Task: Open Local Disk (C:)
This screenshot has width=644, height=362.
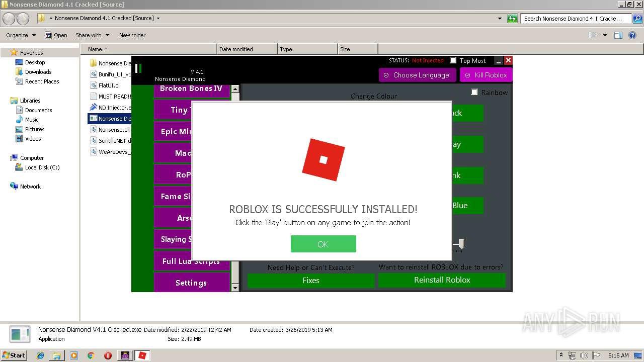Action: (42, 167)
